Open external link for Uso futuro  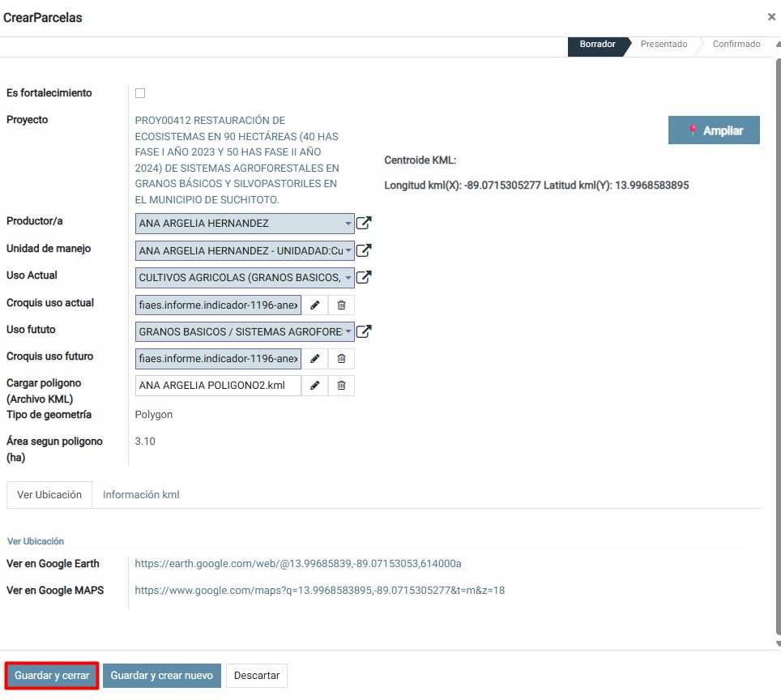(365, 331)
